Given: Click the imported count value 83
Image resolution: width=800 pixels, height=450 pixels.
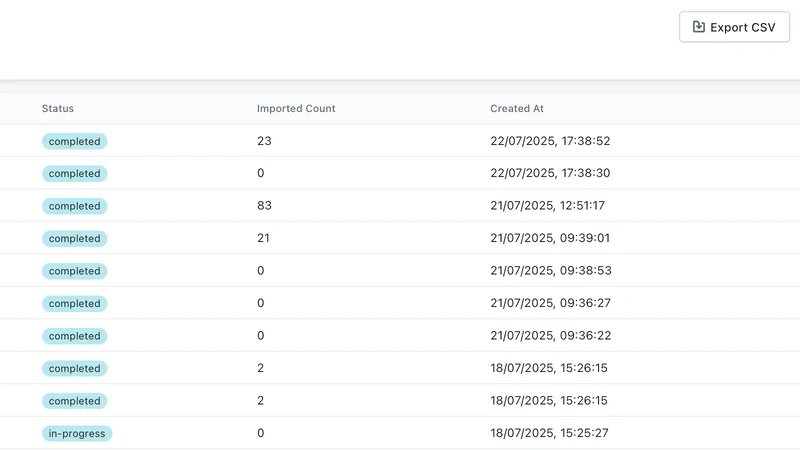Looking at the screenshot, I should pyautogui.click(x=264, y=206).
